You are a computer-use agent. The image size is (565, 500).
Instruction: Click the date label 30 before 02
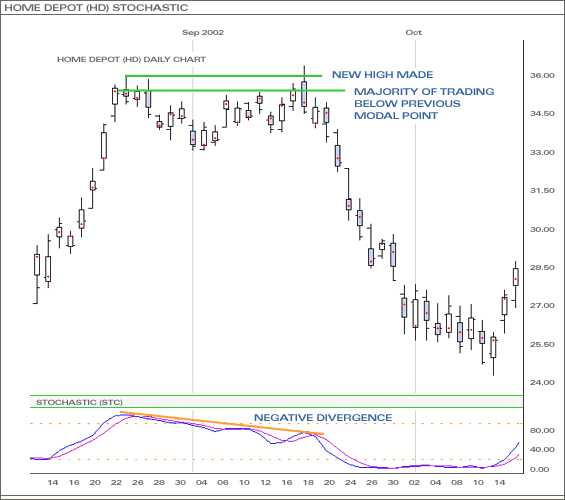pos(393,482)
